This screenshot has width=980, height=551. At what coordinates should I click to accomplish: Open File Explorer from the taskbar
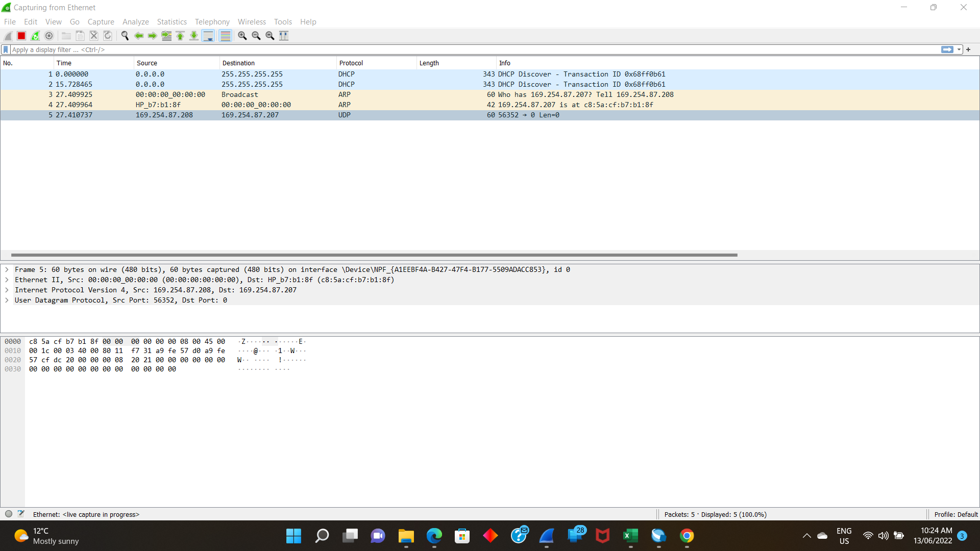tap(406, 536)
